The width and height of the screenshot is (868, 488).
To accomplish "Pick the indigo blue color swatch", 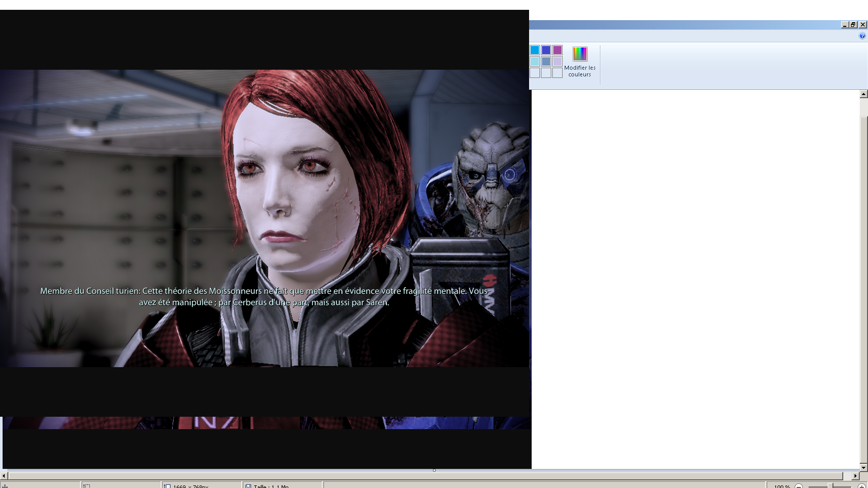I will click(546, 50).
